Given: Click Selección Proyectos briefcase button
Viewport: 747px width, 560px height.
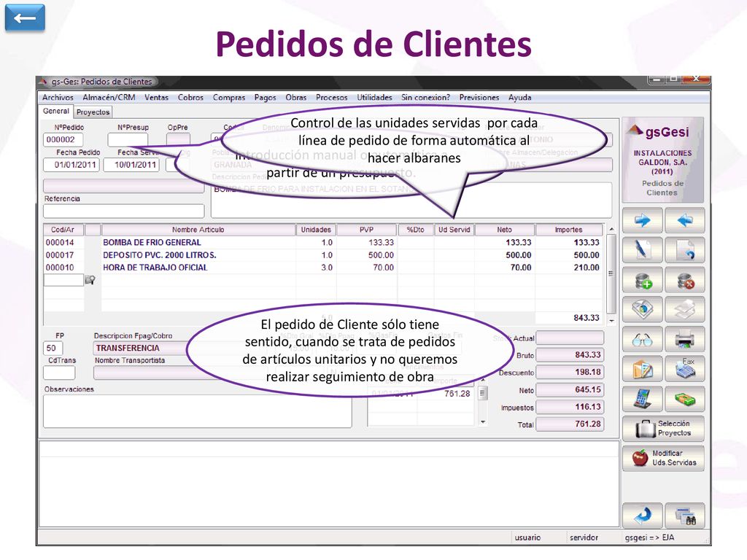Looking at the screenshot, I should click(663, 428).
